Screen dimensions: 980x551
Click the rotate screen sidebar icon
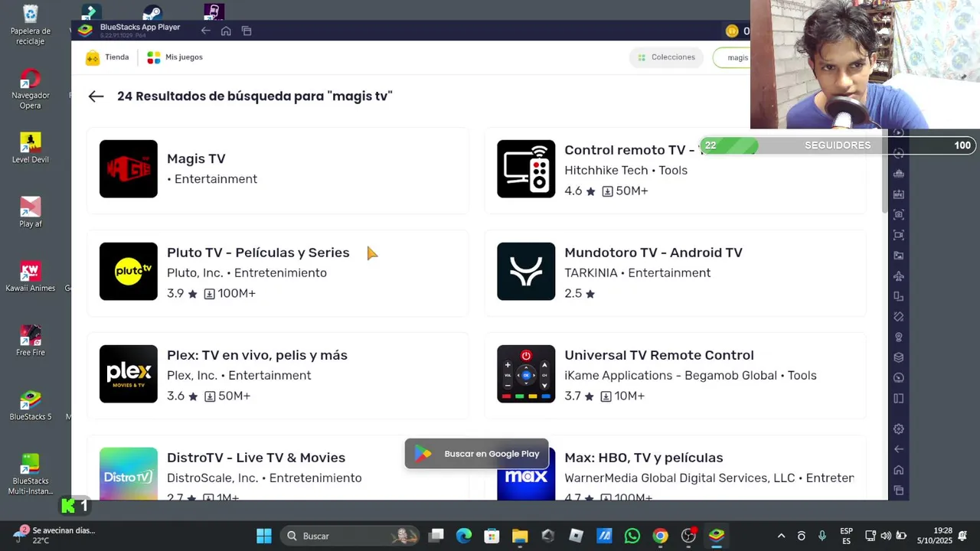click(899, 296)
